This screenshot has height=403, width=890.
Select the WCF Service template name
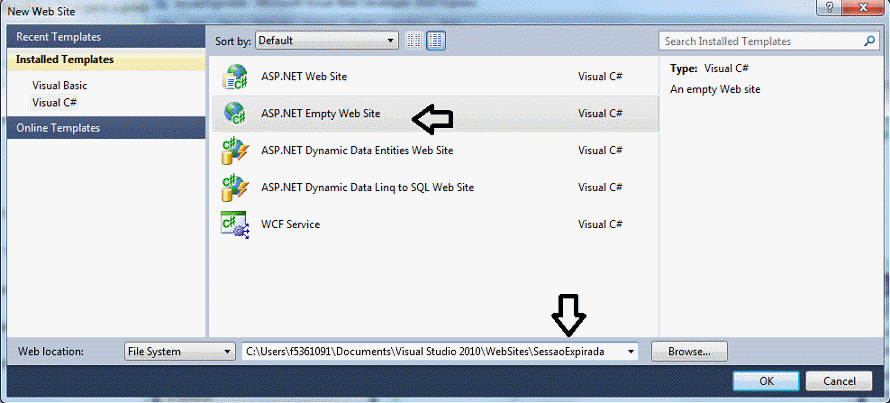point(290,224)
